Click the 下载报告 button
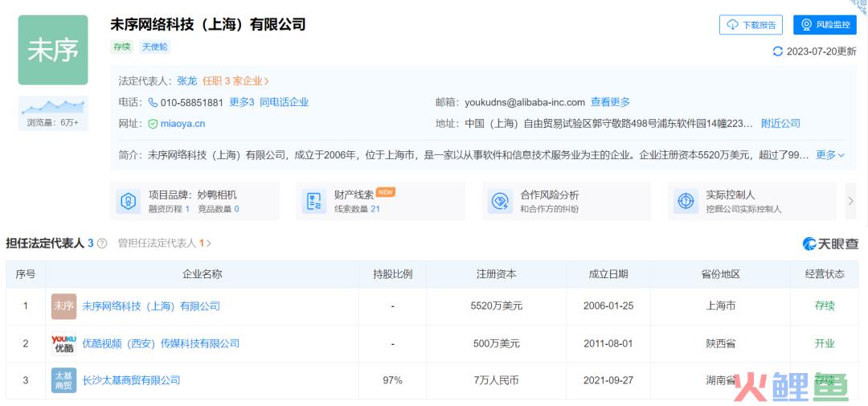Screen dimensions: 868x406 (x=751, y=25)
